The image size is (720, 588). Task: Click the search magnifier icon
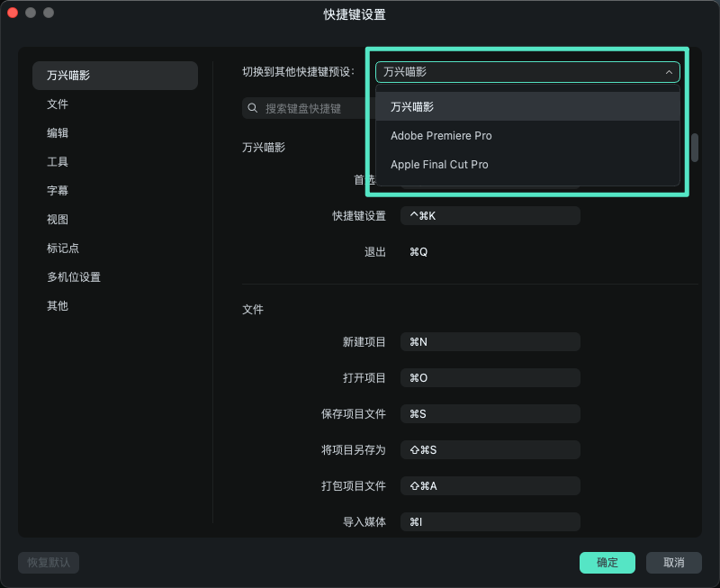[253, 107]
